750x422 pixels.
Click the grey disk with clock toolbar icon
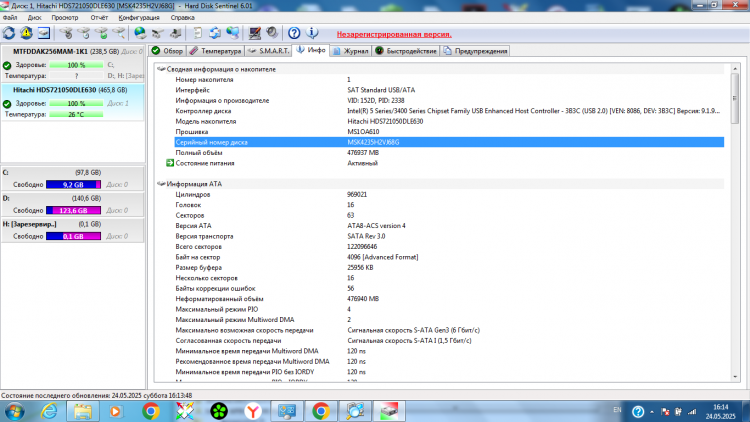84,33
